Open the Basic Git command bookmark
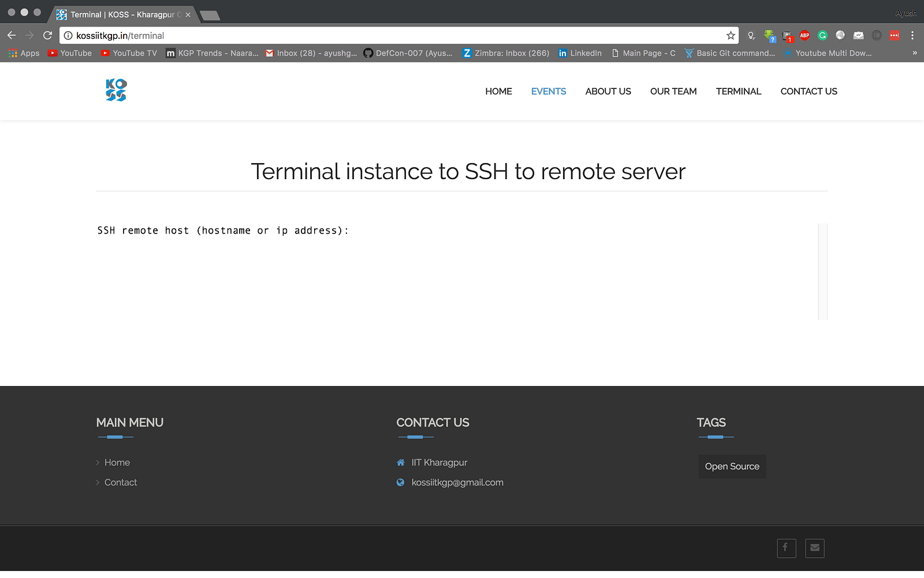The width and height of the screenshot is (924, 578). [x=730, y=53]
